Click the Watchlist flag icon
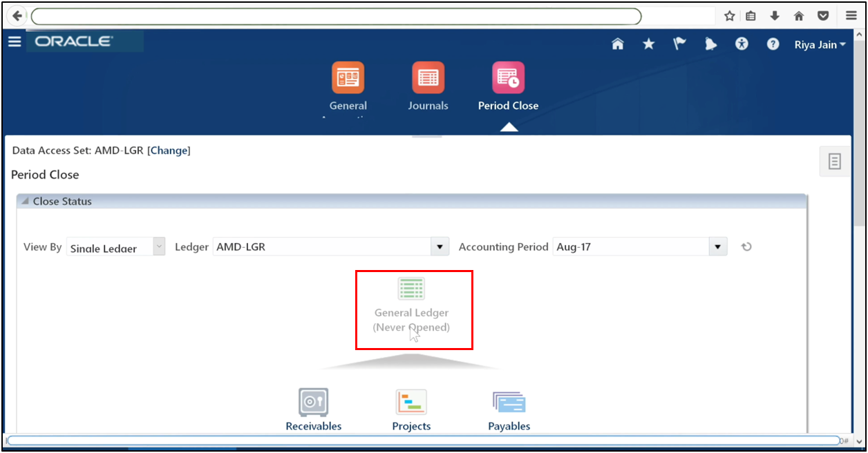The height and width of the screenshot is (453, 868). 679,44
